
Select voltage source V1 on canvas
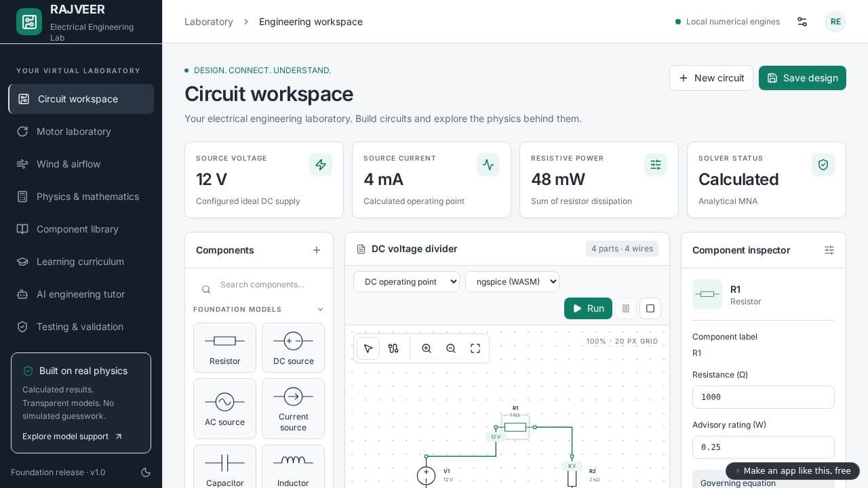click(x=426, y=475)
